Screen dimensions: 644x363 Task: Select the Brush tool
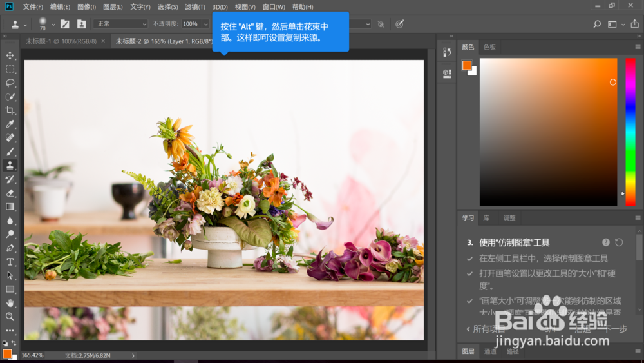click(x=10, y=152)
